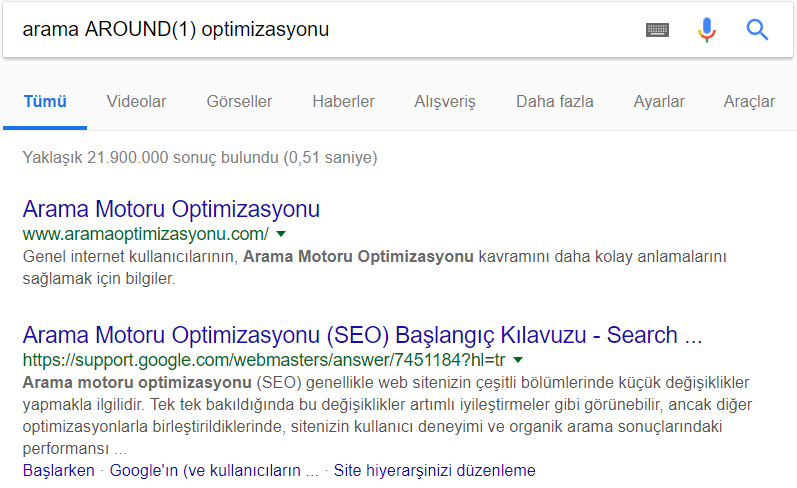The width and height of the screenshot is (797, 488).
Task: Click the support.google.com webmasters URL text
Action: [x=264, y=360]
